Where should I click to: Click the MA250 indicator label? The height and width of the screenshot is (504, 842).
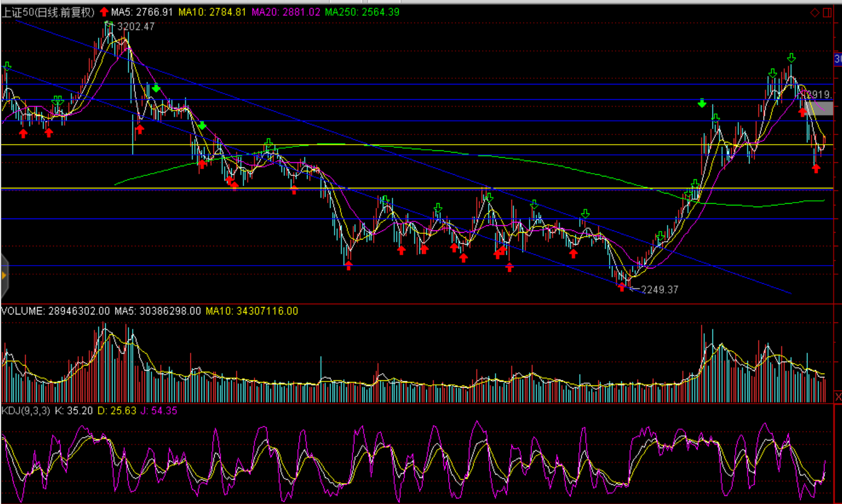pyautogui.click(x=362, y=12)
